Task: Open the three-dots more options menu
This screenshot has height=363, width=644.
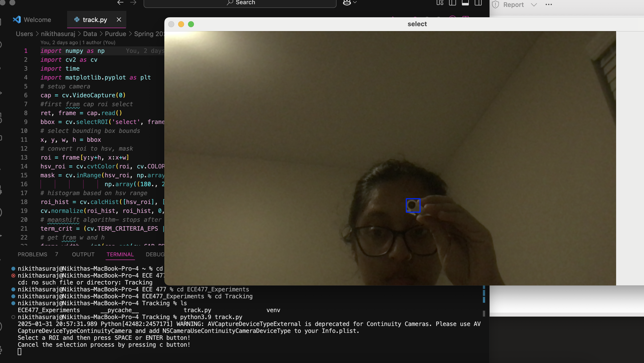Action: coord(549,5)
